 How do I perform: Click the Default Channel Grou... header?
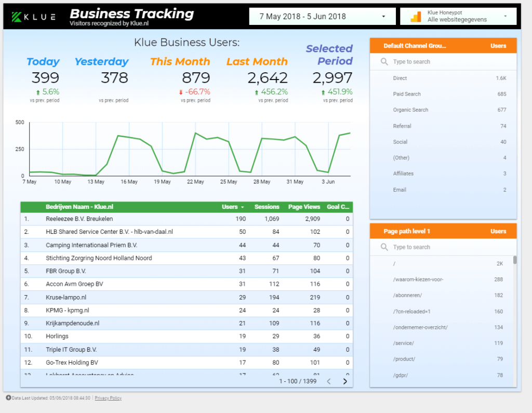coord(415,46)
